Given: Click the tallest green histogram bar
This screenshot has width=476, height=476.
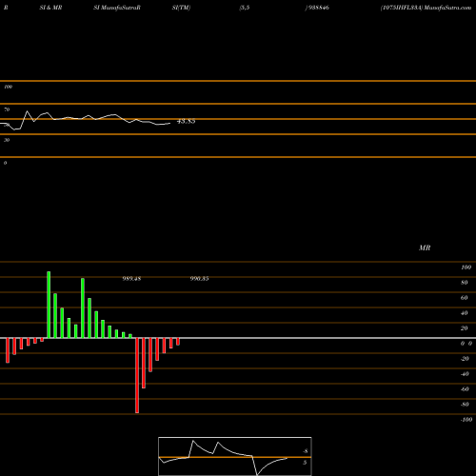Looking at the screenshot, I should (x=49, y=305).
